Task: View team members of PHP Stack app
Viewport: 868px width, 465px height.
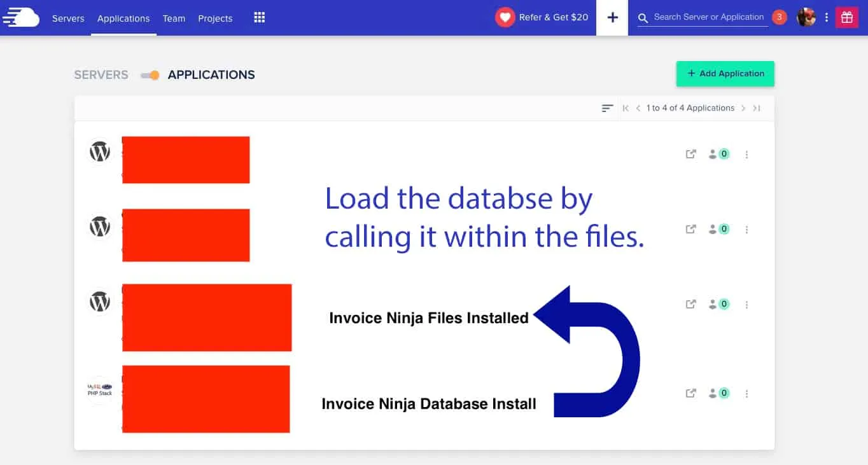Action: coord(719,393)
